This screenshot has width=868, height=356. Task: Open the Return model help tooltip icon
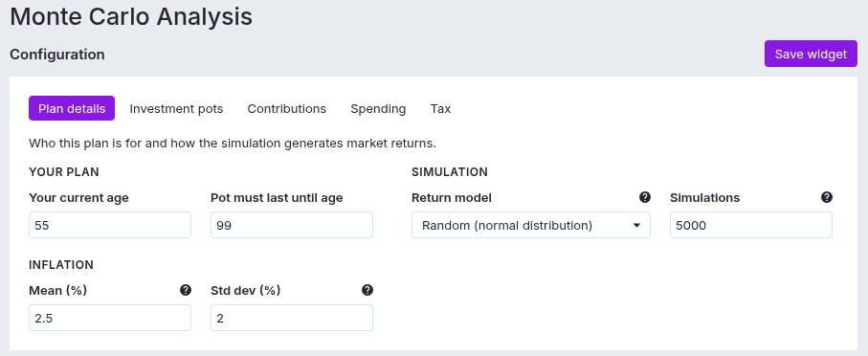pyautogui.click(x=644, y=197)
